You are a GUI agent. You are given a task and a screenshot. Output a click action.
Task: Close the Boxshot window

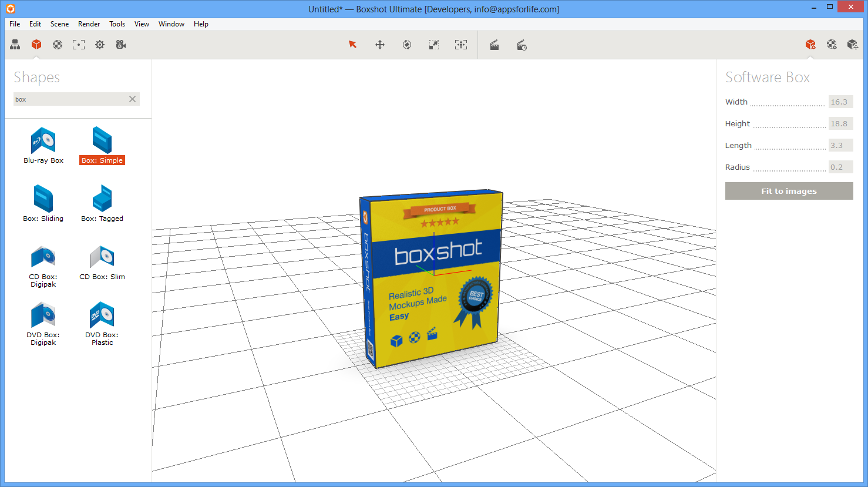(850, 7)
